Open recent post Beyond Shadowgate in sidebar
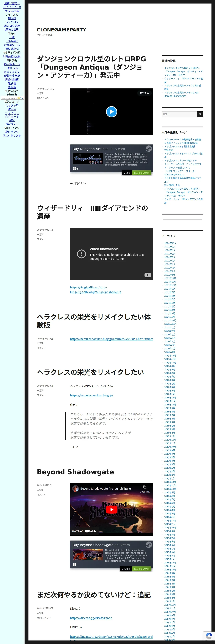Viewport: 215px width, 644px height. click(x=175, y=96)
